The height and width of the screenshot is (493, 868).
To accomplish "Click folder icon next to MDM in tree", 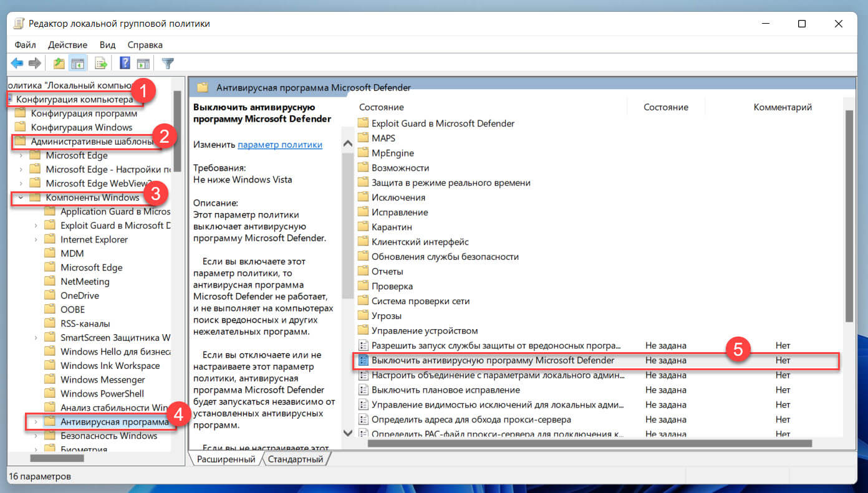I will pyautogui.click(x=50, y=253).
